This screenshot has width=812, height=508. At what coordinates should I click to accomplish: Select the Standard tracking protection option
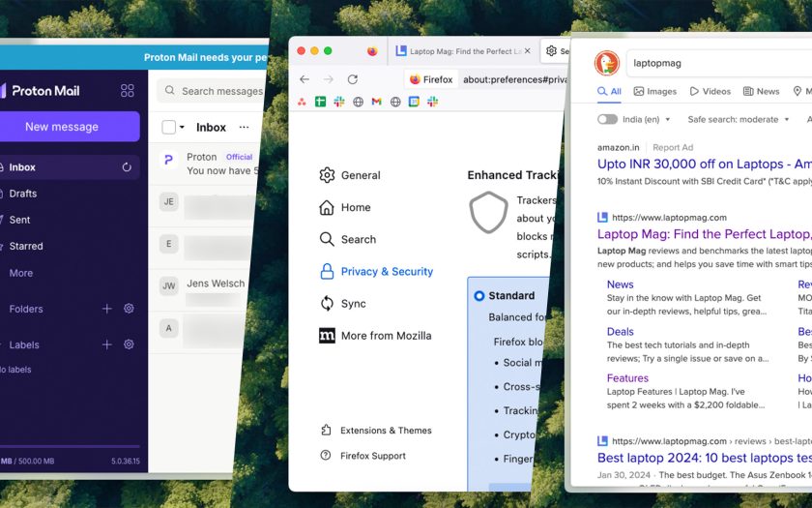tap(479, 295)
